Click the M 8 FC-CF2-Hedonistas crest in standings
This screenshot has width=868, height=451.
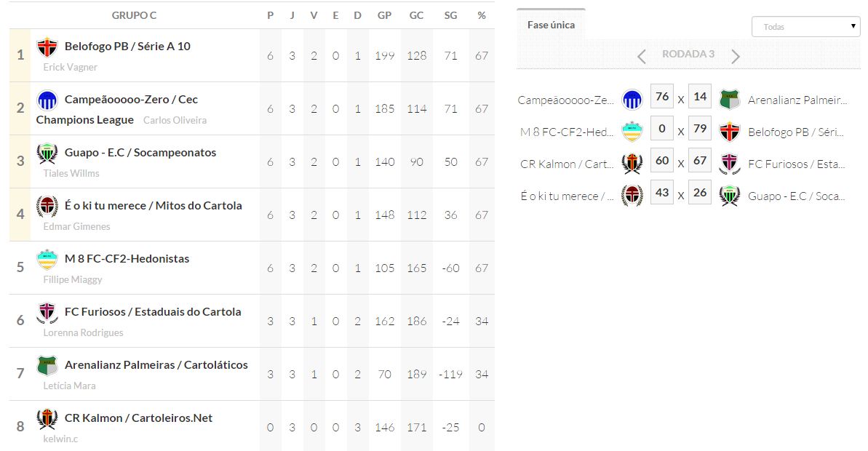47,260
